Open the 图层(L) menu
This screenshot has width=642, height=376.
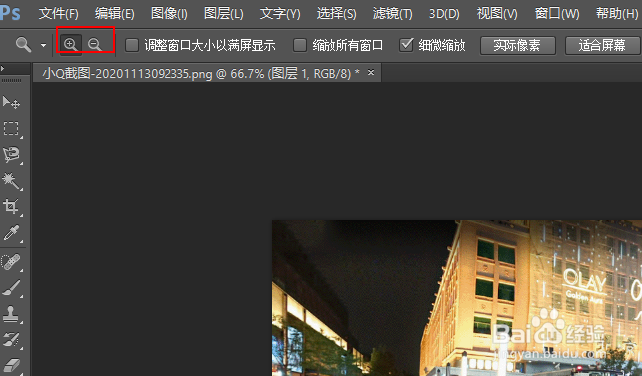224,14
